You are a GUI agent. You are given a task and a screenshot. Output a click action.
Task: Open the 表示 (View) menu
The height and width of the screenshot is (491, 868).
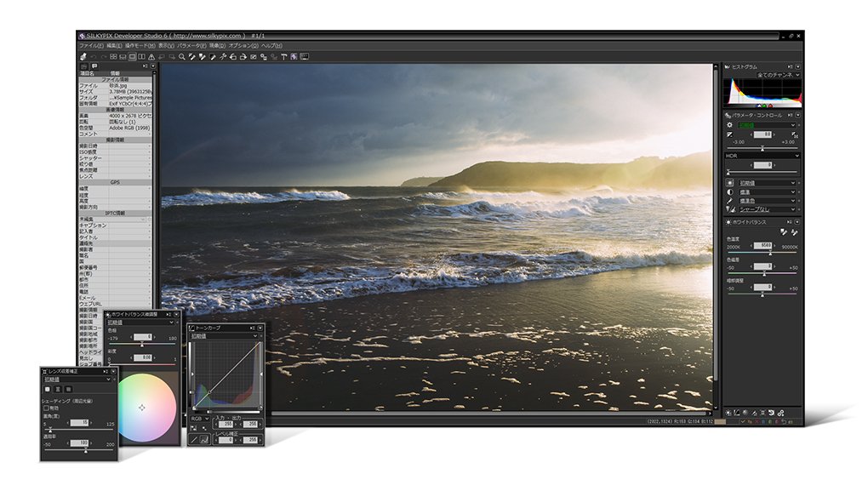(167, 46)
